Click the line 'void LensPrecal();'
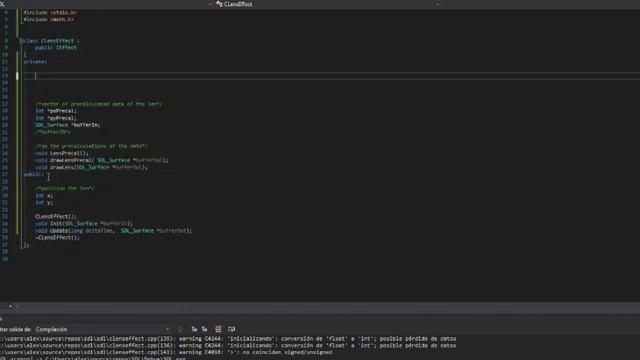Viewport: 640px width, 360px height. point(62,153)
